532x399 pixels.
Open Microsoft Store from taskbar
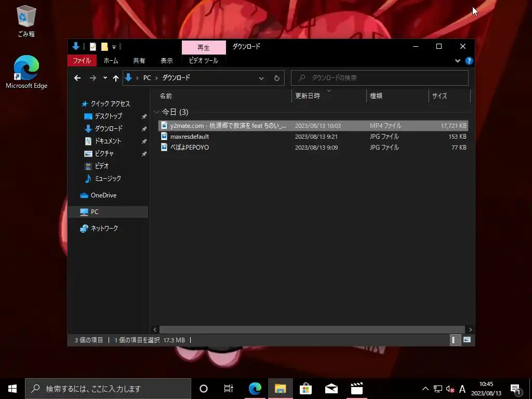pos(305,389)
